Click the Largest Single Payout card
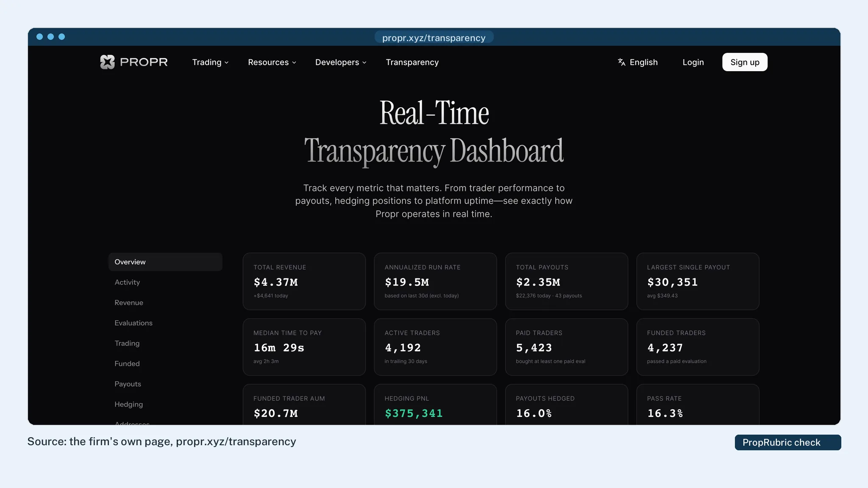 click(x=698, y=281)
